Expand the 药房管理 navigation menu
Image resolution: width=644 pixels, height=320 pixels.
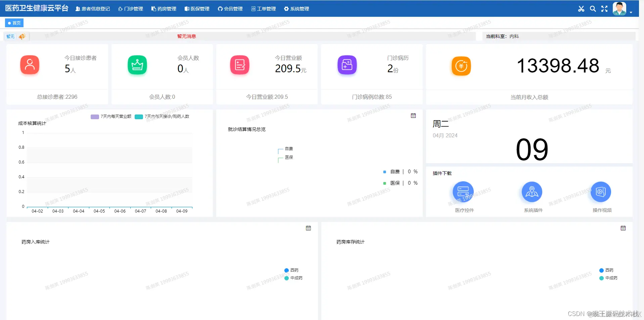point(165,9)
